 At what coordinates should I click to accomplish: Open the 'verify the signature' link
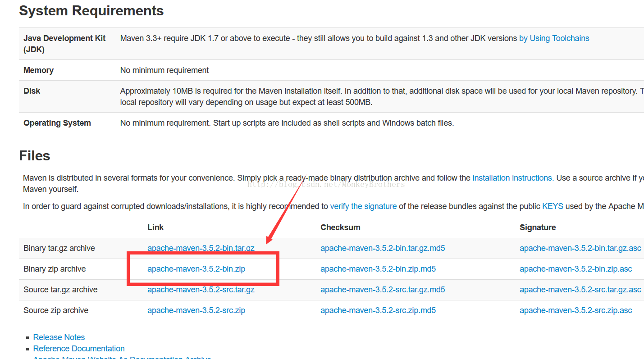363,206
